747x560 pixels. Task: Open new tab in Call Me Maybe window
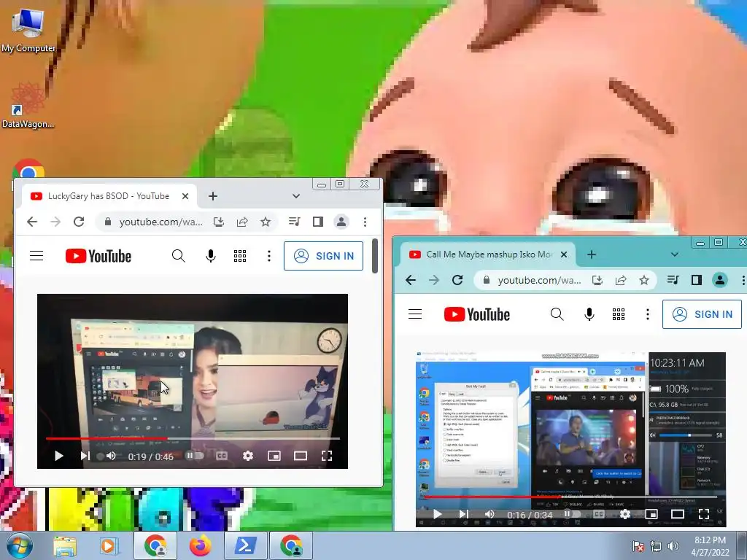(x=592, y=254)
